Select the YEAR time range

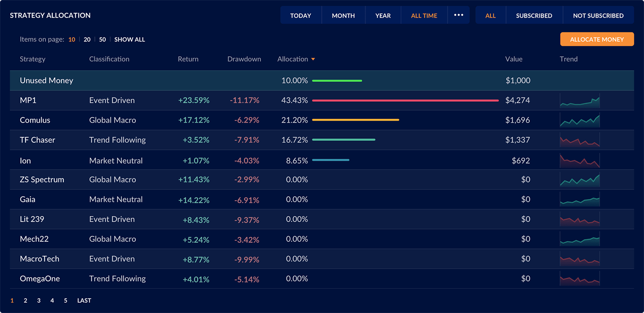(383, 16)
